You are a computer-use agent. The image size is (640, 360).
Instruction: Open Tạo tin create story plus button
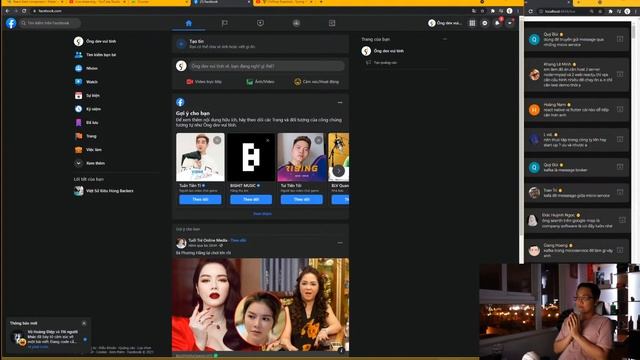181,44
